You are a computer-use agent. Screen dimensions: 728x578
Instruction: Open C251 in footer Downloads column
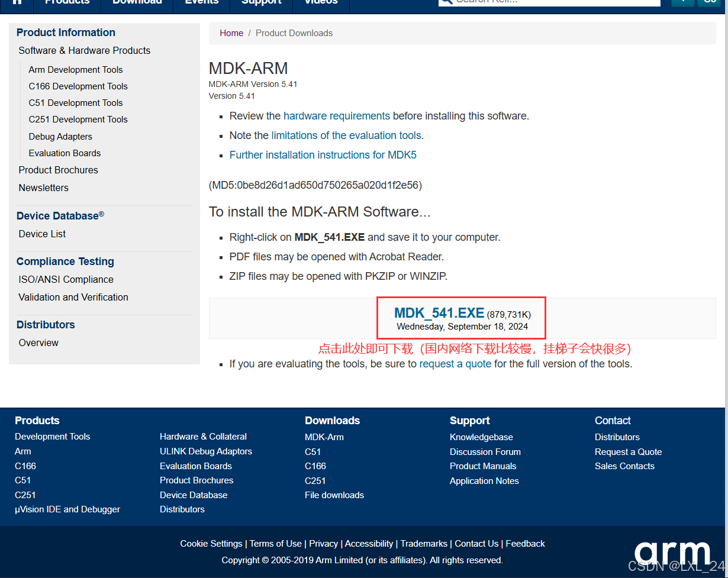click(315, 481)
